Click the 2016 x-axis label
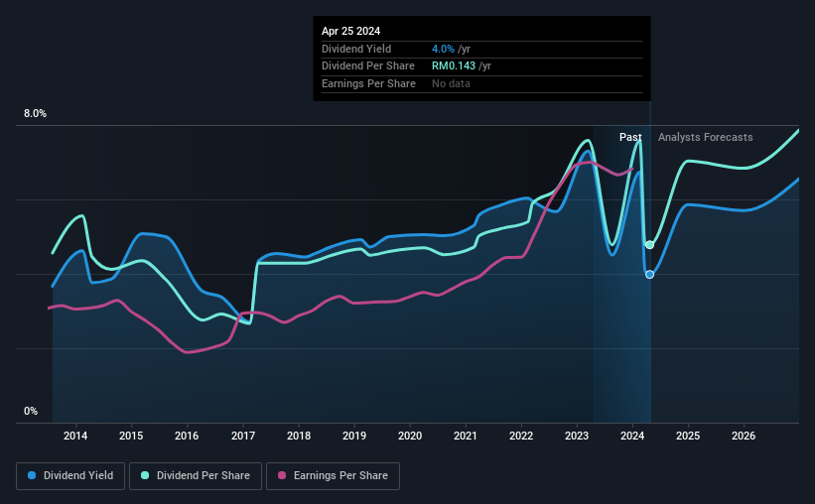815x504 pixels. (x=187, y=436)
